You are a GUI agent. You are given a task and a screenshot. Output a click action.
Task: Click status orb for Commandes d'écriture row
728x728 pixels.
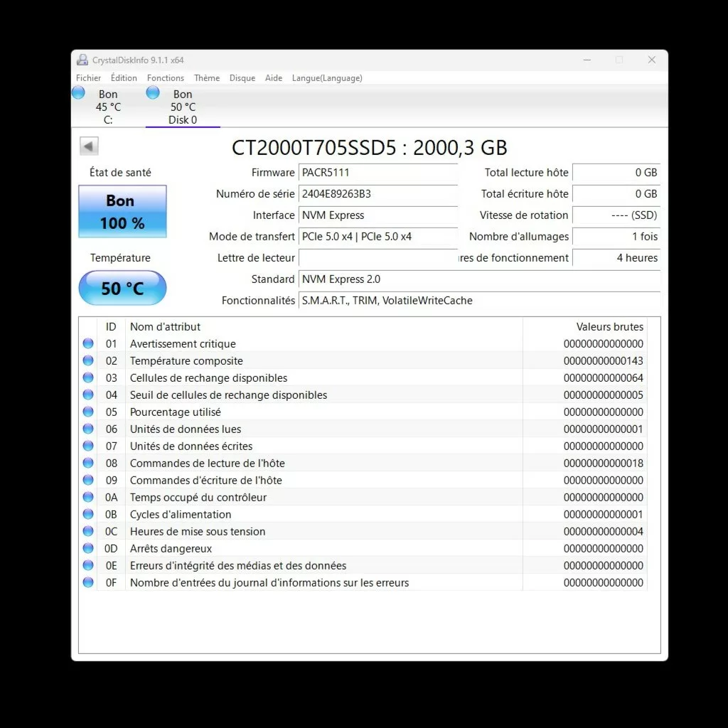coord(88,480)
